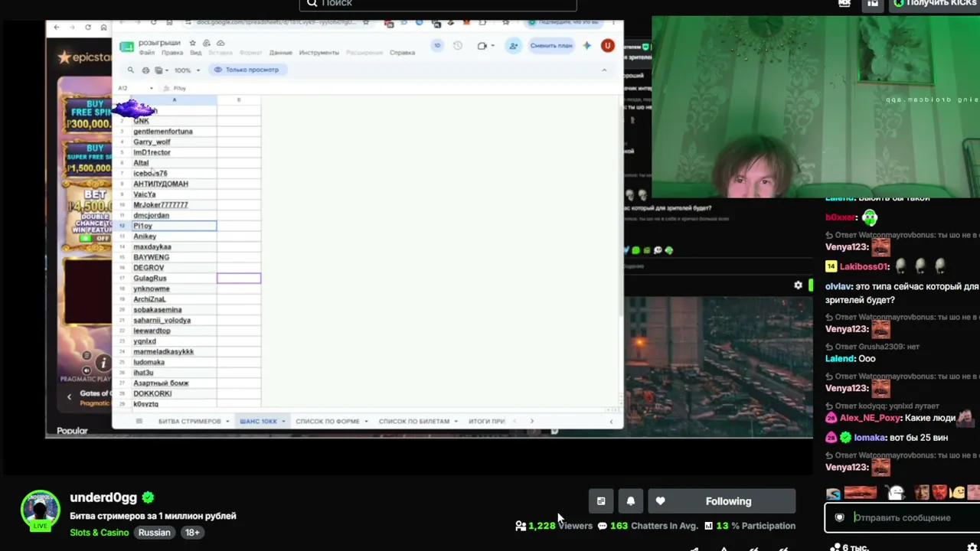
Task: Open the БИТВА СТРИМЕРОВ tab dropdown arrow
Action: click(x=227, y=422)
